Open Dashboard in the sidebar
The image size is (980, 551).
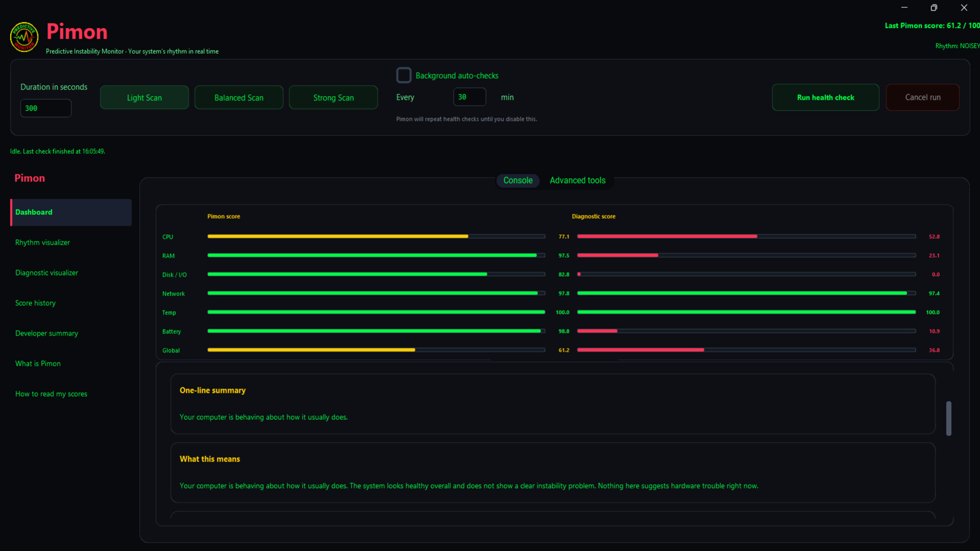pos(71,212)
